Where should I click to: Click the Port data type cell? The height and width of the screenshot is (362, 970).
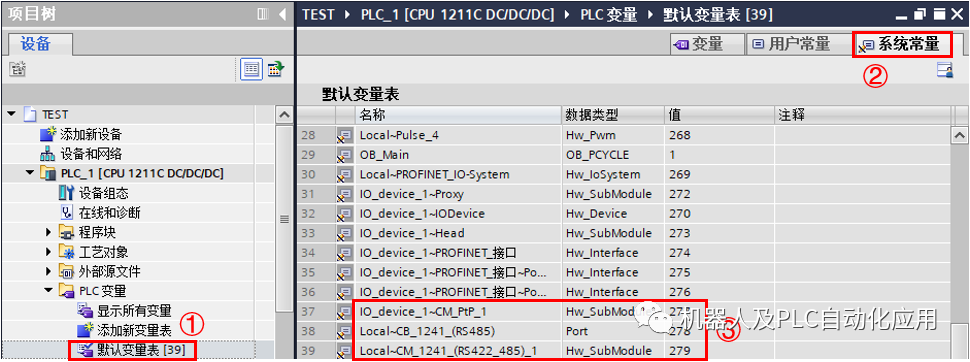[x=613, y=332]
